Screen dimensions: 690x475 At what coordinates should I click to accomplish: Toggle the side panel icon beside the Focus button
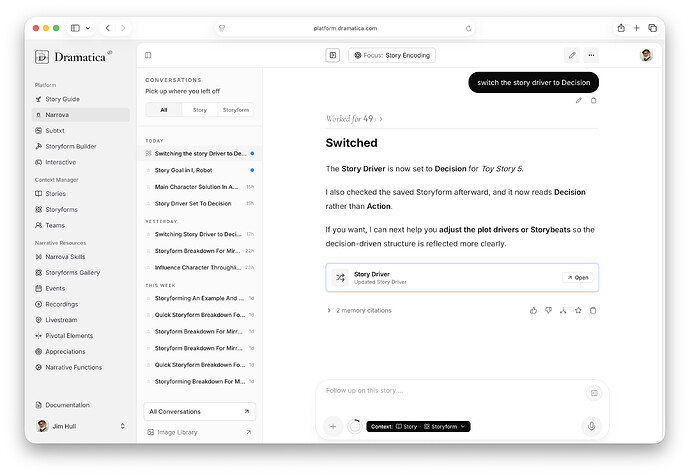tap(333, 55)
